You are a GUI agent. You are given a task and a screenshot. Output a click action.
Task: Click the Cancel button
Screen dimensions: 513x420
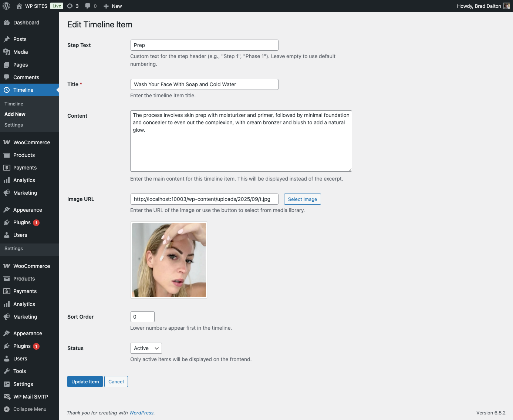(x=116, y=382)
